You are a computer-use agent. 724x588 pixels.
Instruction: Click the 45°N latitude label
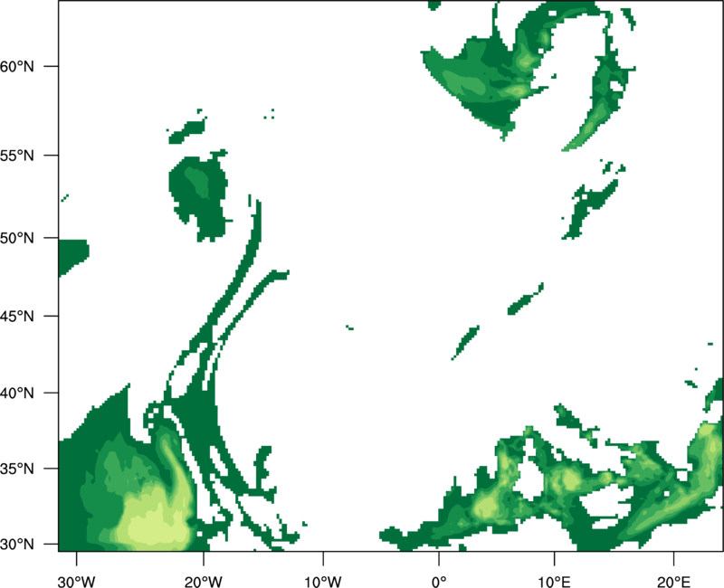17,316
